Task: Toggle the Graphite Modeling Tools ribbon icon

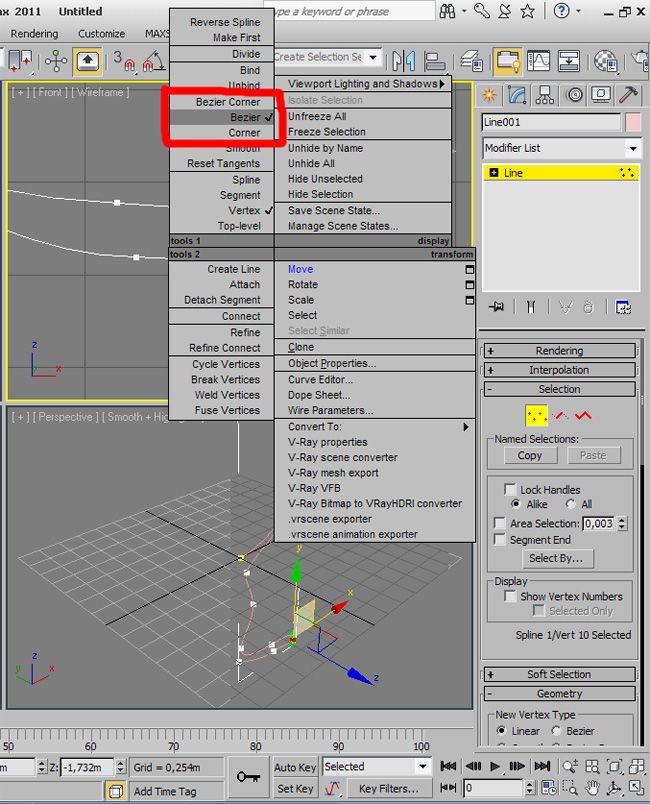Action: tap(507, 61)
